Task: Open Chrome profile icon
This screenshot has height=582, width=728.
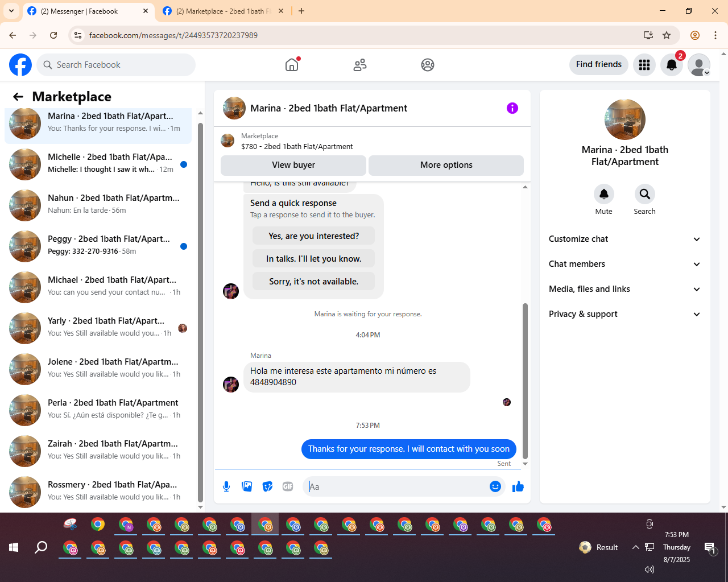Action: [695, 35]
